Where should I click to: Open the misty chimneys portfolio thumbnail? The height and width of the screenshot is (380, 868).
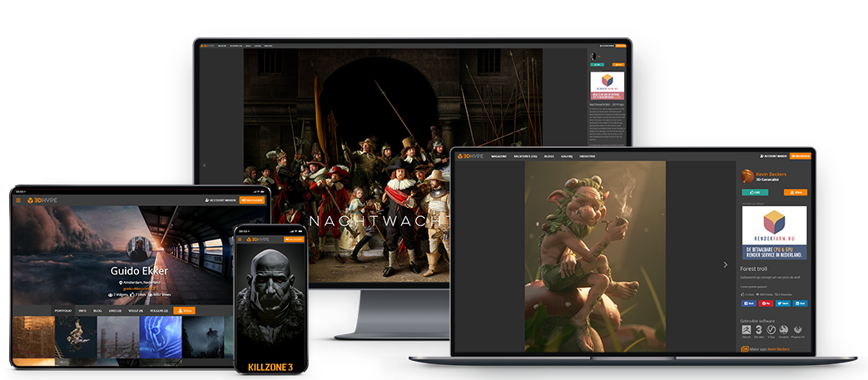[118, 338]
